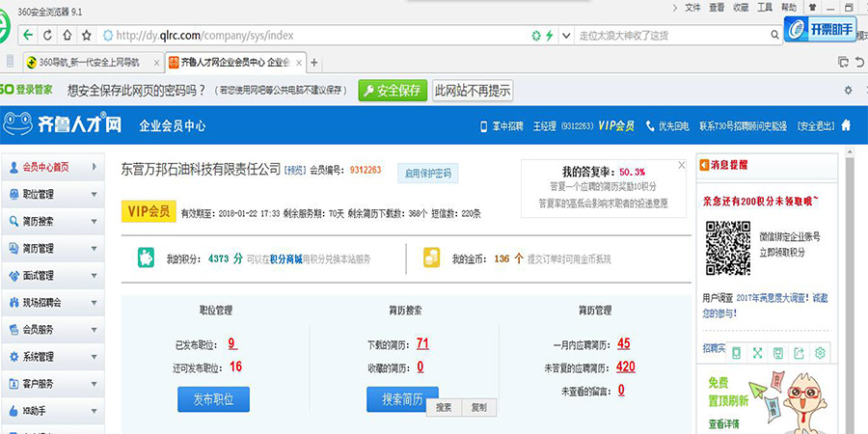Click the 未答复的应聘简历 count 420
This screenshot has height=434, width=868.
[625, 366]
